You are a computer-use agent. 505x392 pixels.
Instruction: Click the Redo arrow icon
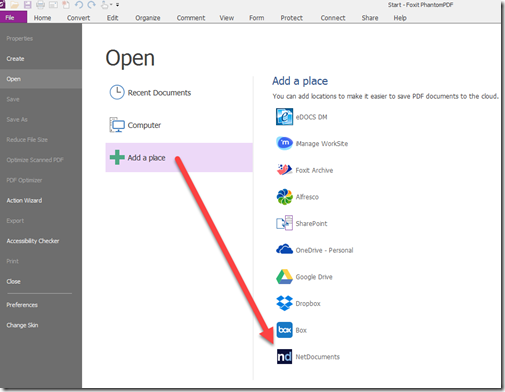(92, 4)
